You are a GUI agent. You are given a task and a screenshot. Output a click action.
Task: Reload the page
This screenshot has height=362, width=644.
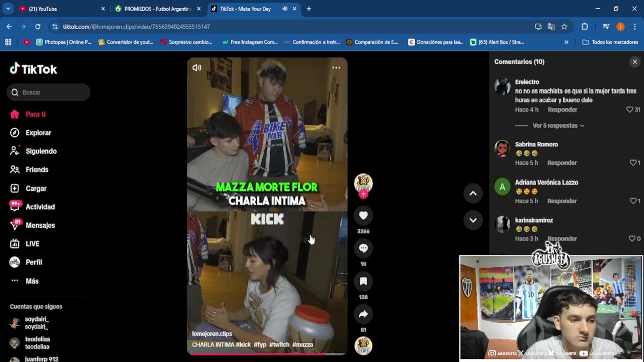click(38, 26)
